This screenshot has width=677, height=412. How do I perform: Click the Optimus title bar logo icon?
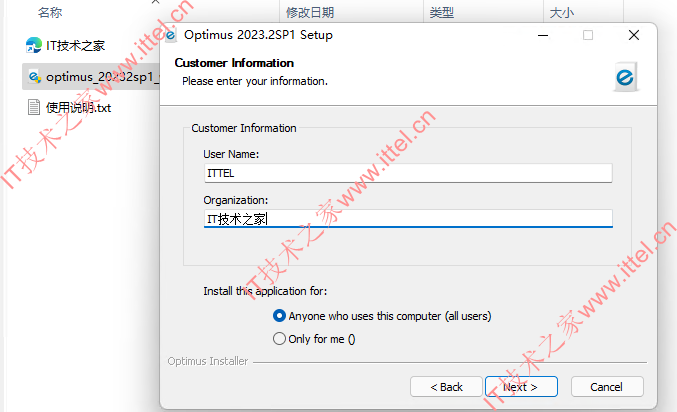pyautogui.click(x=171, y=35)
